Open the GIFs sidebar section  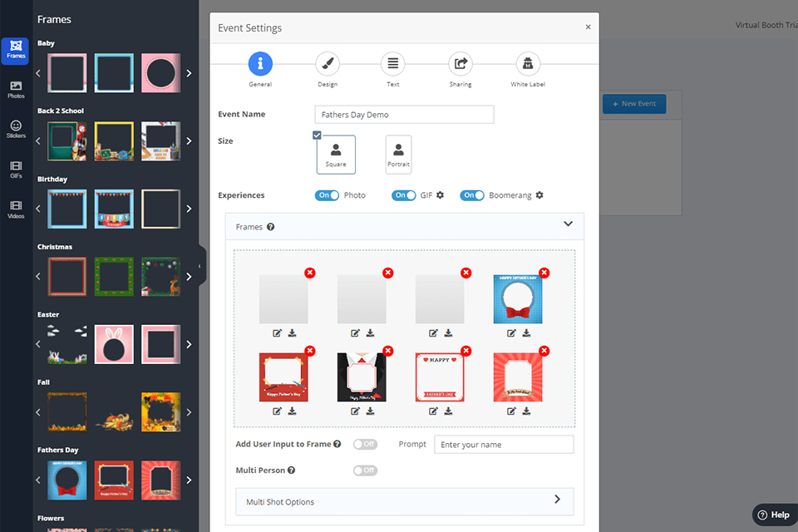coord(16,170)
